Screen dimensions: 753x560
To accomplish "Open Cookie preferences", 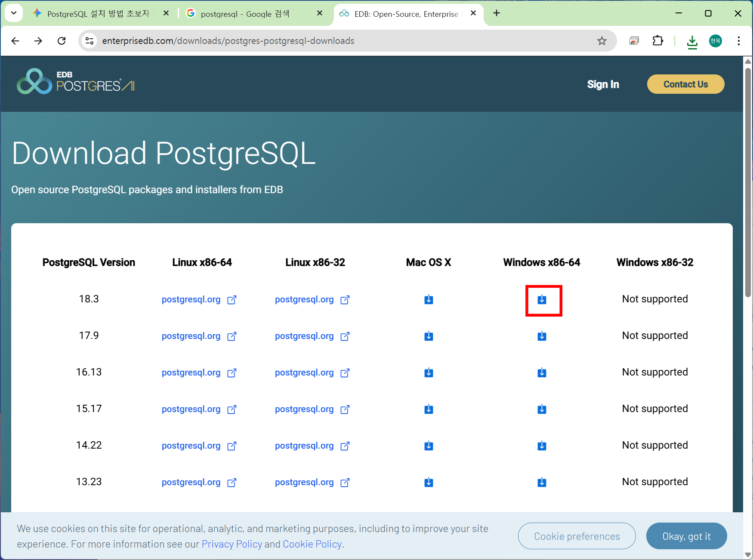I will click(577, 536).
